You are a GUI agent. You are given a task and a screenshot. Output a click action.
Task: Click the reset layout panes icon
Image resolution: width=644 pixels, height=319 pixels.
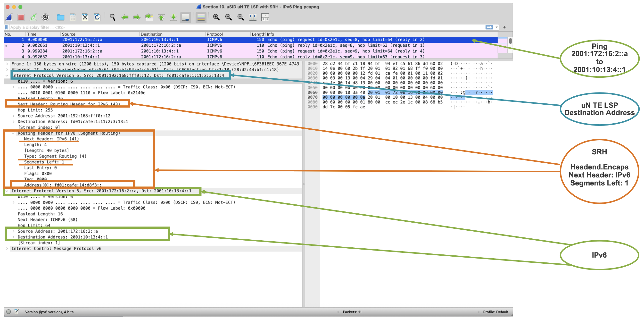click(x=265, y=17)
